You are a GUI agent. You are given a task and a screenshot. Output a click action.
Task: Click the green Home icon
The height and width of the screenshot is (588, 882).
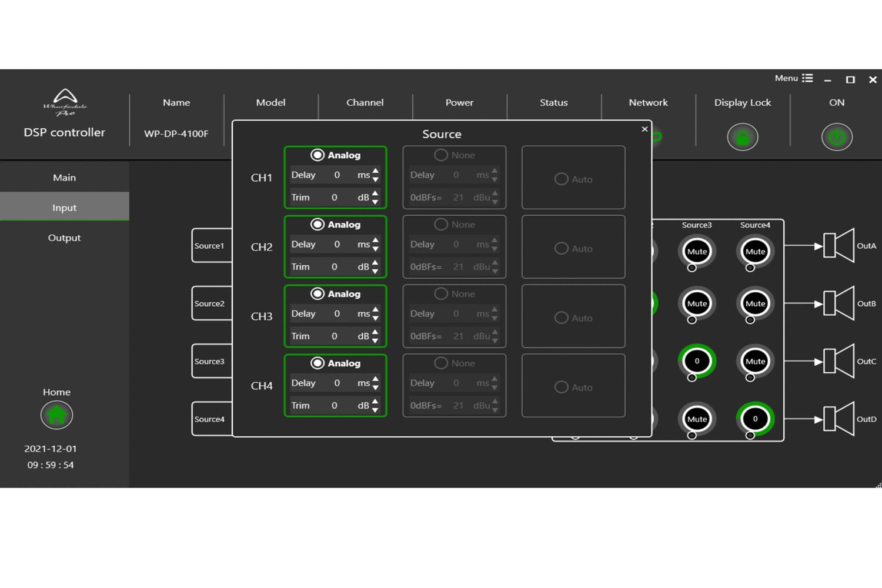point(56,415)
